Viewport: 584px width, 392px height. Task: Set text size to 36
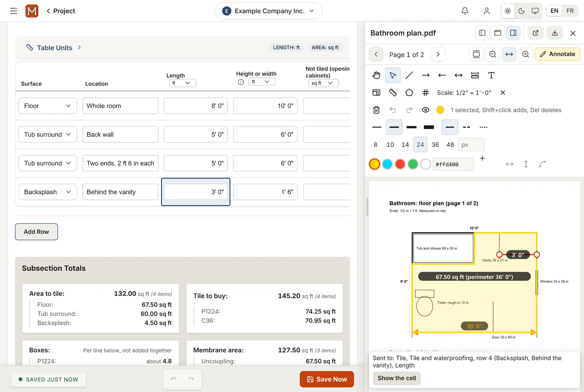click(x=435, y=145)
